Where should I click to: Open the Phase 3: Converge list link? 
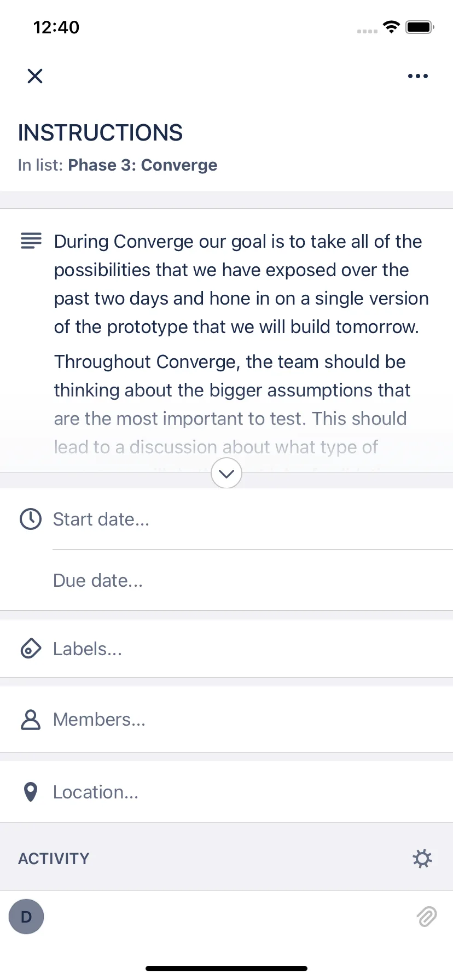142,165
